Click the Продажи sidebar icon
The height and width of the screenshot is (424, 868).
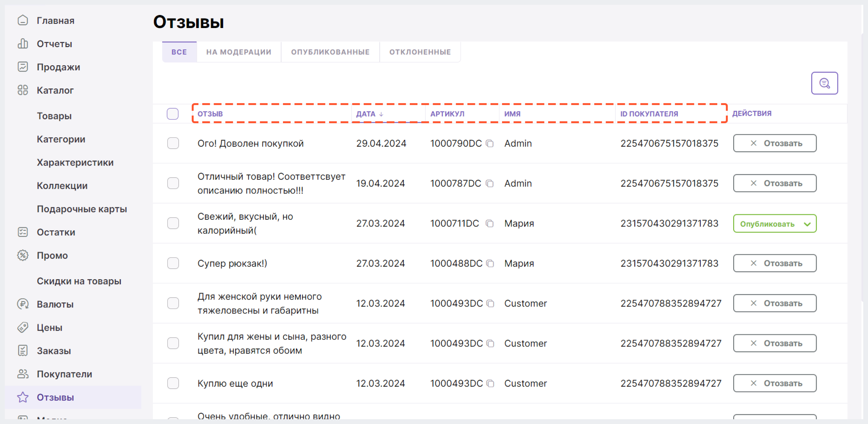(x=23, y=67)
